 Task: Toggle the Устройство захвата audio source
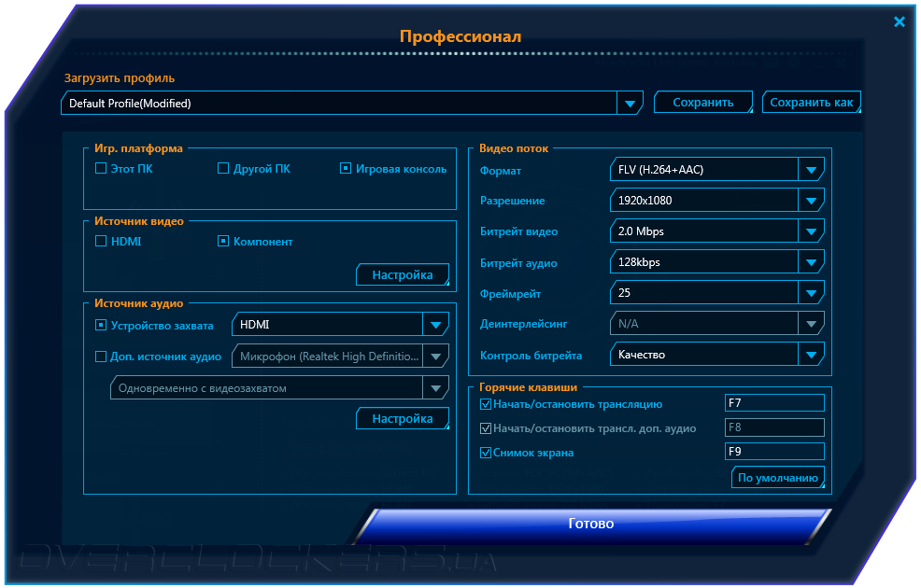click(x=101, y=325)
